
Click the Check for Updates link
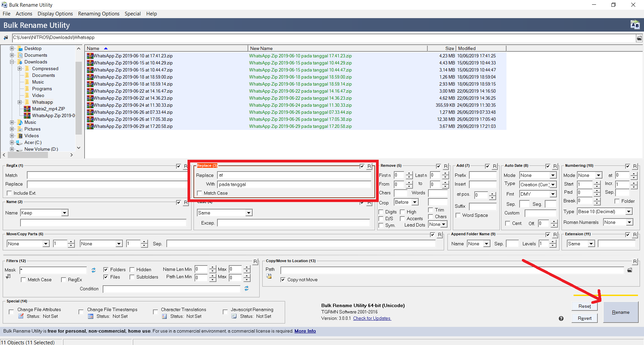(372, 318)
